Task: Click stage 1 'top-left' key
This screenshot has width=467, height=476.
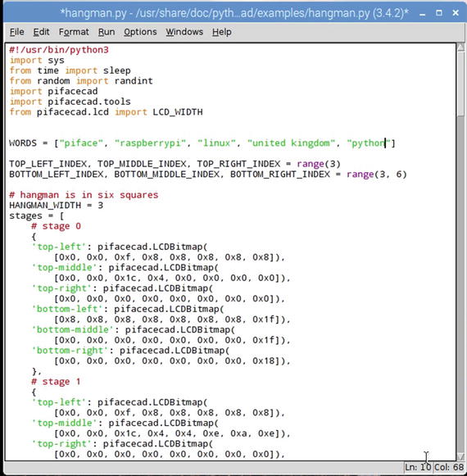Action: [59, 402]
